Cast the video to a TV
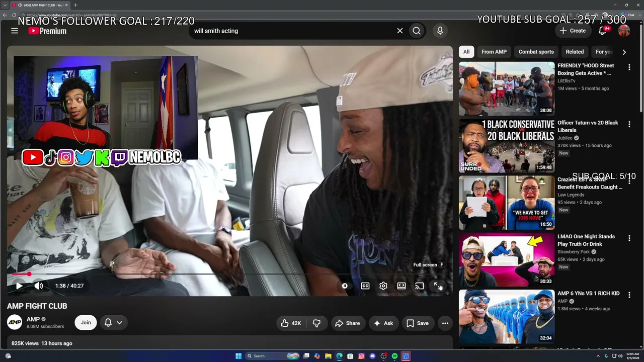Viewport: 644px width, 362px height. point(420,286)
